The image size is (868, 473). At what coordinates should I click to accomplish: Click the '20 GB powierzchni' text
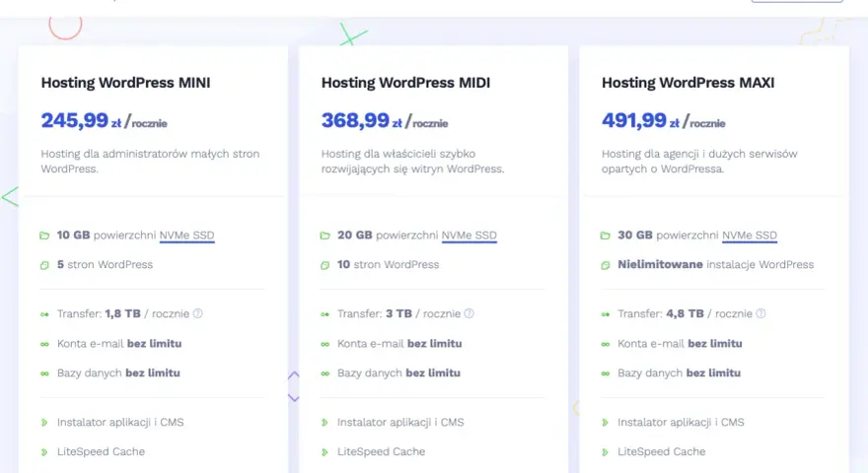pos(388,236)
